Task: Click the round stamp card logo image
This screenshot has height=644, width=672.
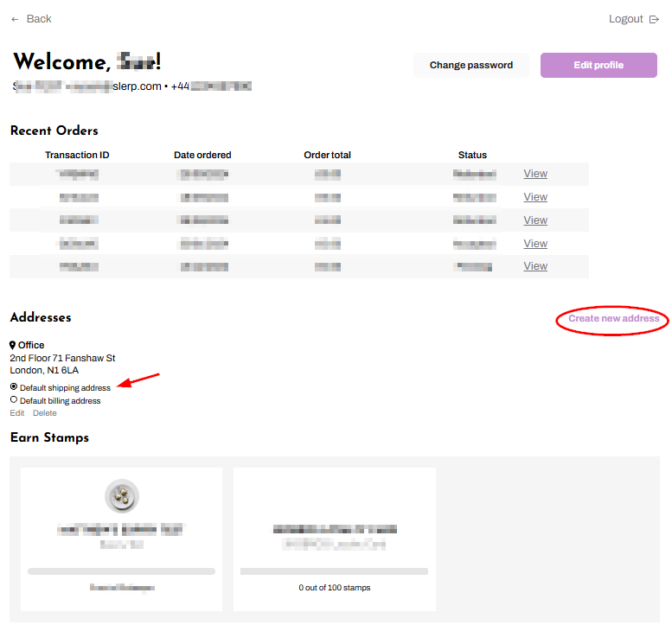Action: click(122, 496)
